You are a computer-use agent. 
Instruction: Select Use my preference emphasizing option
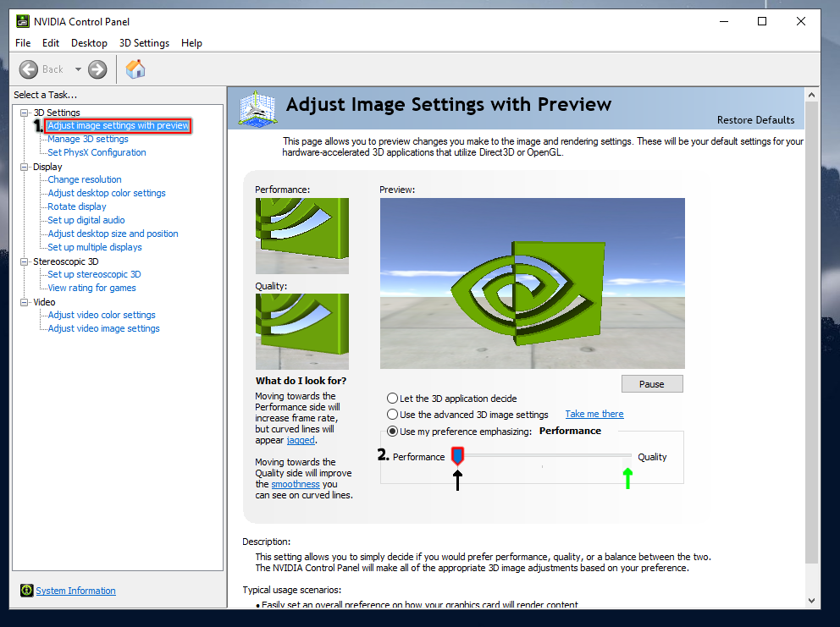(393, 431)
